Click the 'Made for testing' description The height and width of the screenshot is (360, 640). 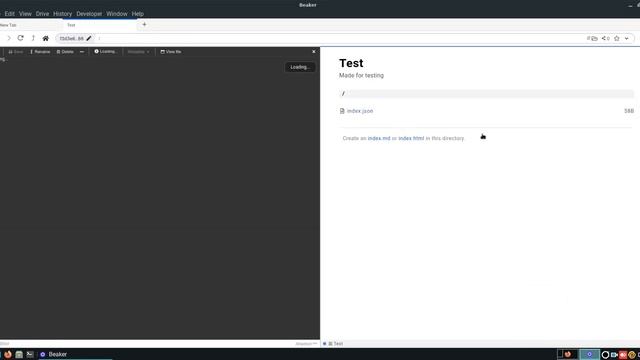(x=361, y=76)
